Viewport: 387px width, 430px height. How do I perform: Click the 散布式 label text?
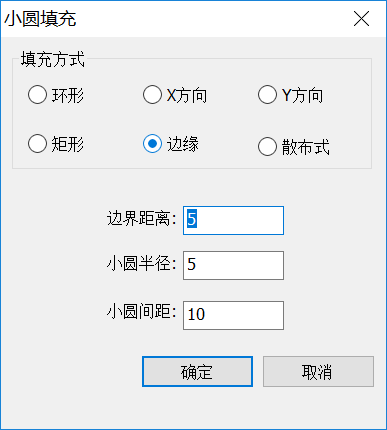[306, 147]
